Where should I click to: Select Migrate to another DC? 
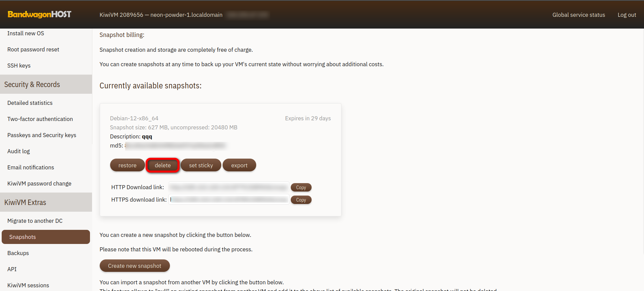35,221
